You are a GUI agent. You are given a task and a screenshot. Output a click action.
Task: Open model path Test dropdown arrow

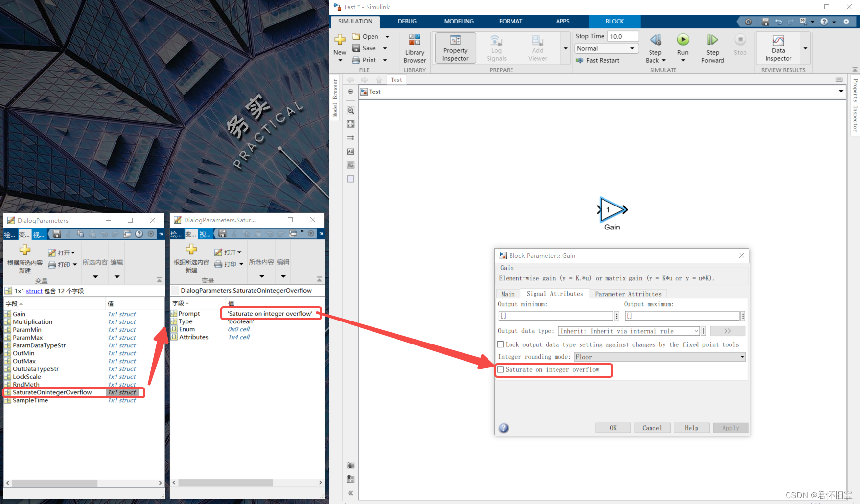(x=841, y=92)
